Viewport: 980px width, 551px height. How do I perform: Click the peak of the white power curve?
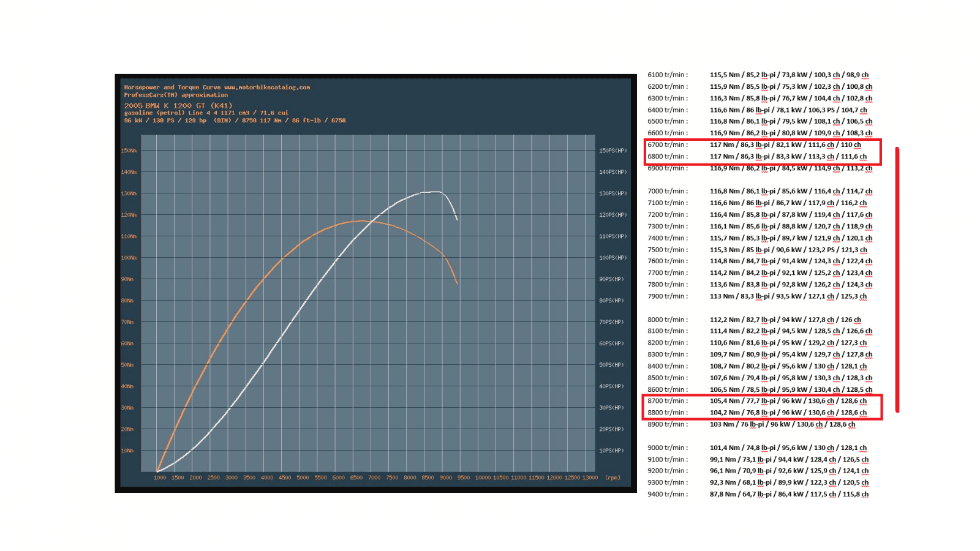[435, 192]
